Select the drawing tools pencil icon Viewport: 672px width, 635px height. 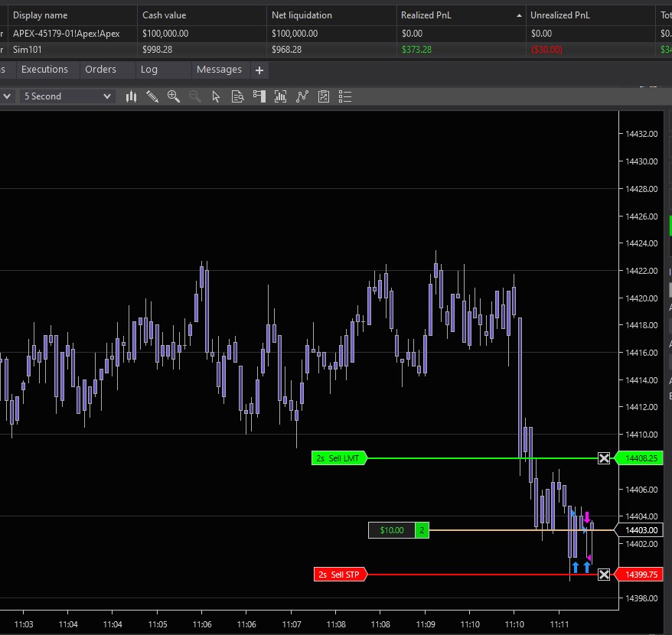tap(152, 96)
